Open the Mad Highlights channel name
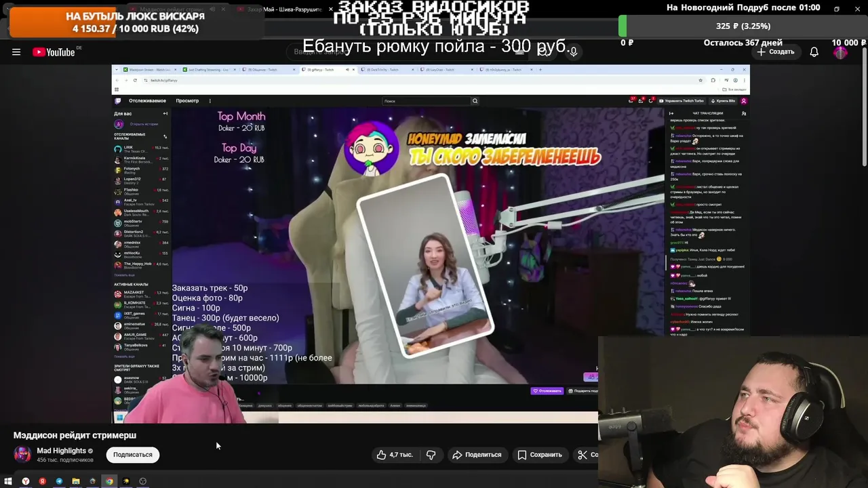 62,451
